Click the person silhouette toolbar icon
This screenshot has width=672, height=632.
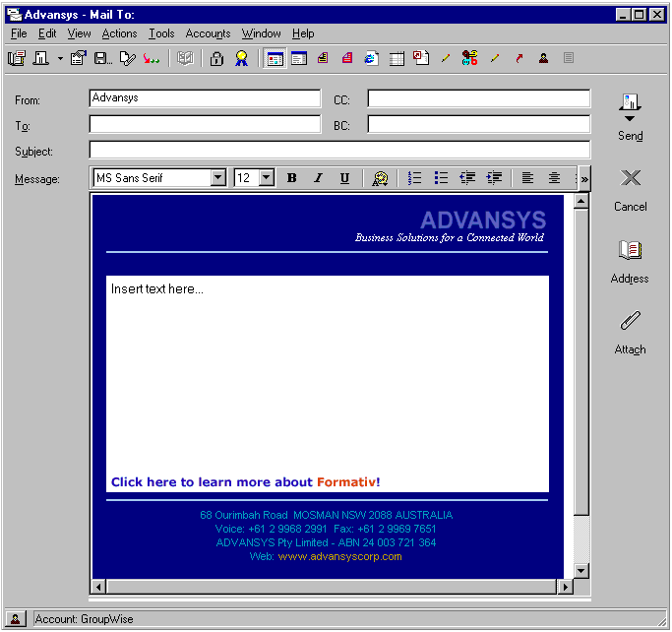pos(543,58)
